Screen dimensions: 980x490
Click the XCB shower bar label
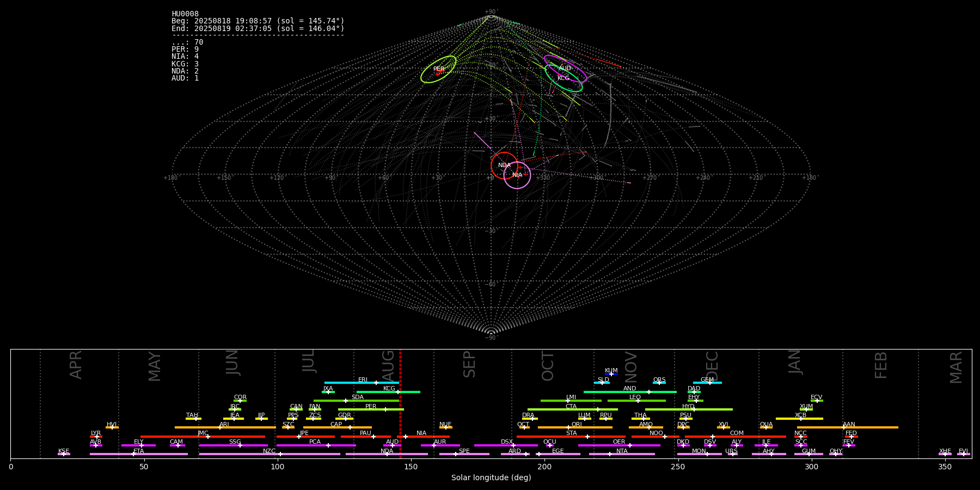[800, 415]
